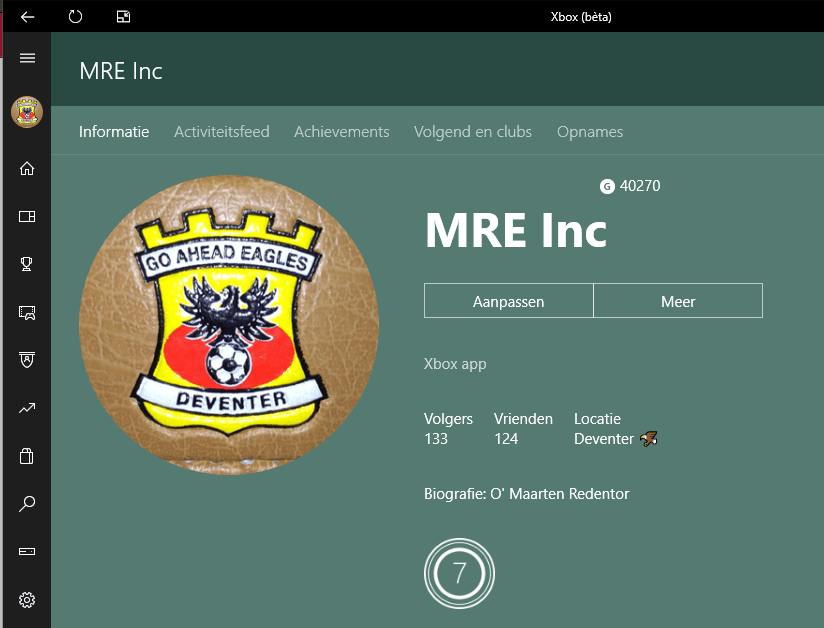Screen dimensions: 824x628
Task: Click the eagle emoji next to Deventer
Action: pyautogui.click(x=648, y=438)
